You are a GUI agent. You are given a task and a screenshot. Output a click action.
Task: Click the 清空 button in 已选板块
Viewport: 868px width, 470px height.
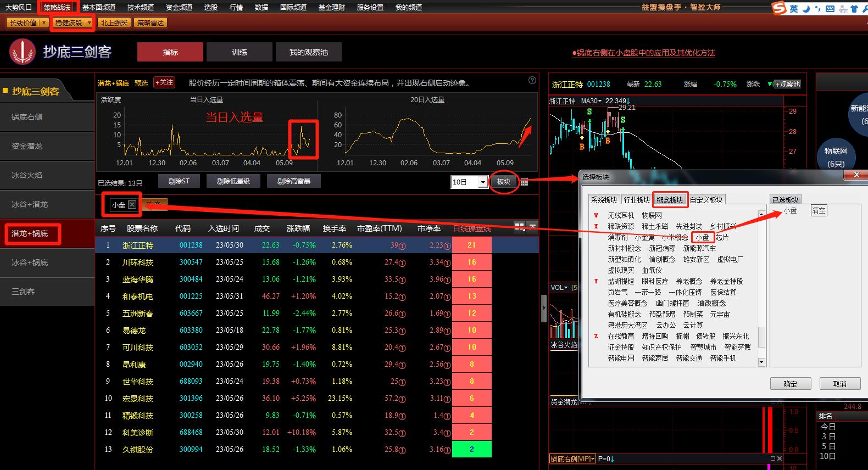pos(819,210)
